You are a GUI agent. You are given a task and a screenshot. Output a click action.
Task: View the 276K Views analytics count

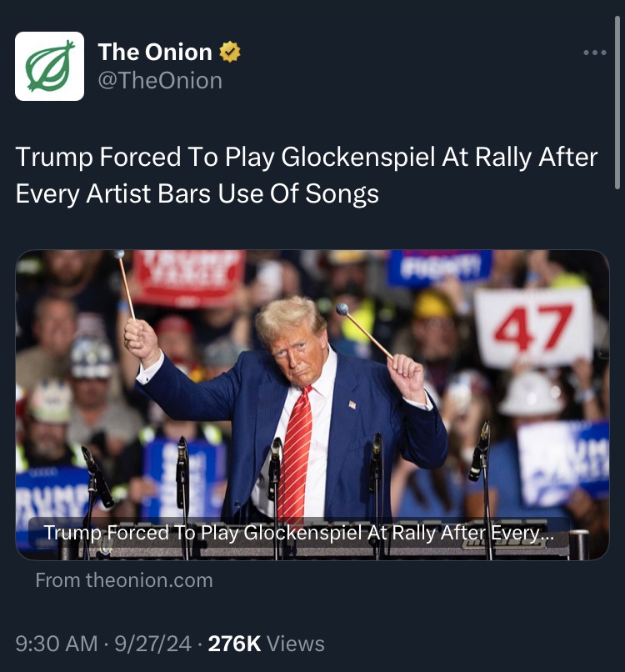(266, 644)
